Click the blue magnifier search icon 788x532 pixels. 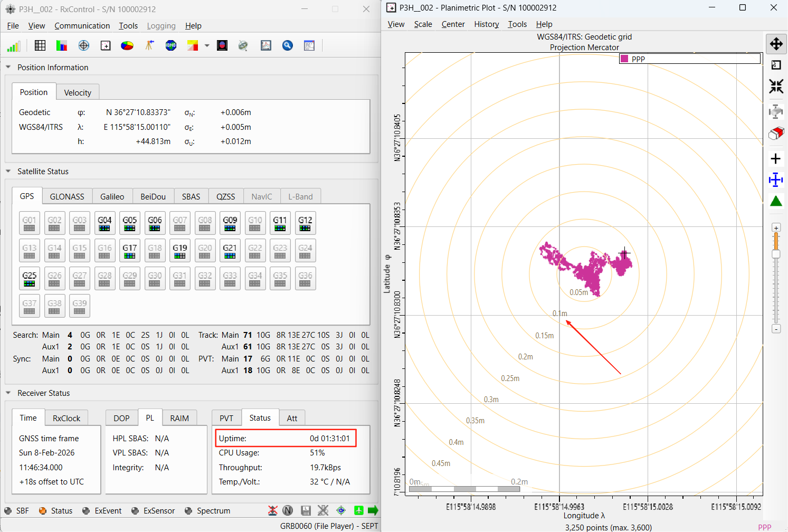[x=288, y=45]
